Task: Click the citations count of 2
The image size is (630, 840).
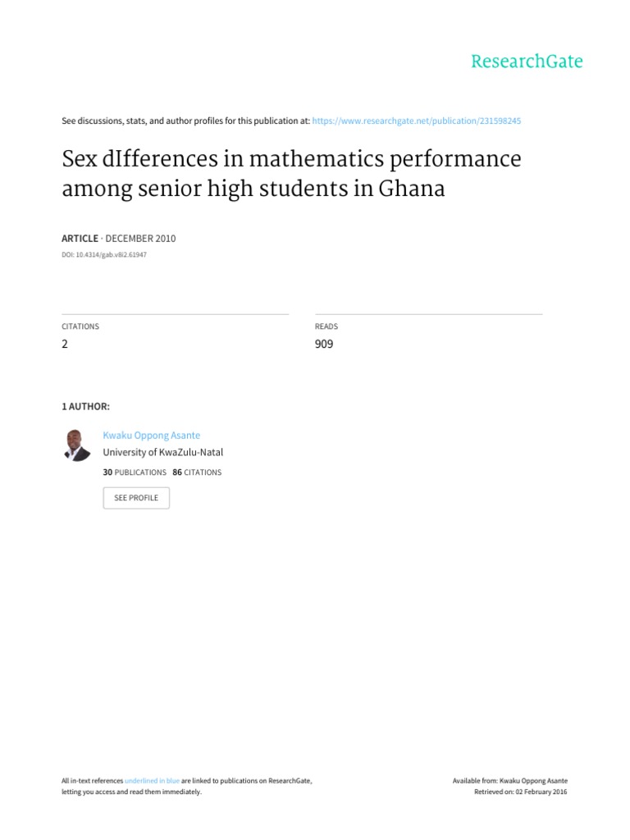Action: [65, 345]
